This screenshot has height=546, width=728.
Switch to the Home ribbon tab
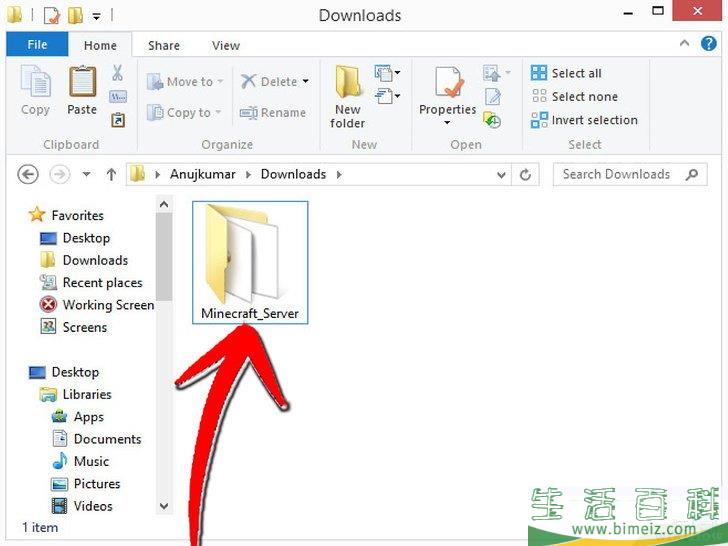[x=100, y=45]
